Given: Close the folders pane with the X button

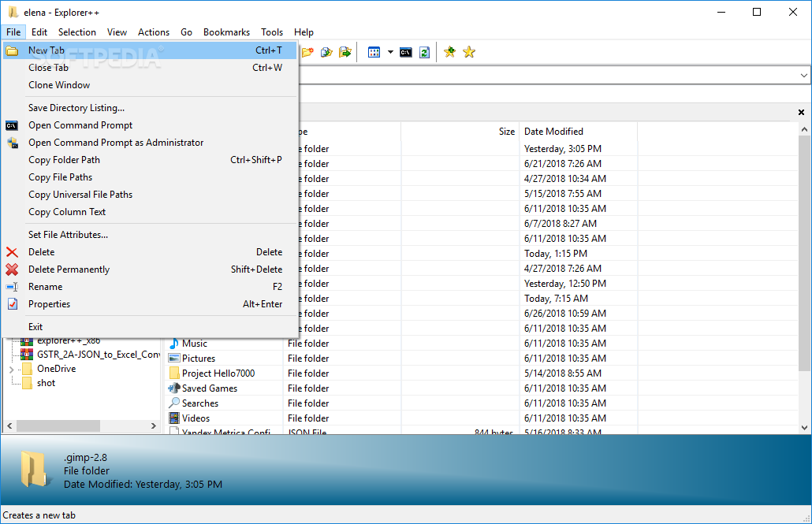Looking at the screenshot, I should (x=801, y=113).
